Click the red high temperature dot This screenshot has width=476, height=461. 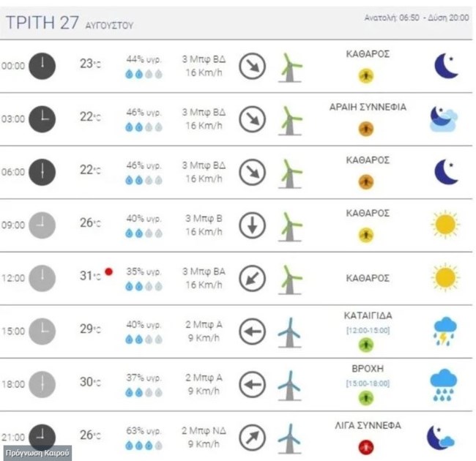(109, 271)
